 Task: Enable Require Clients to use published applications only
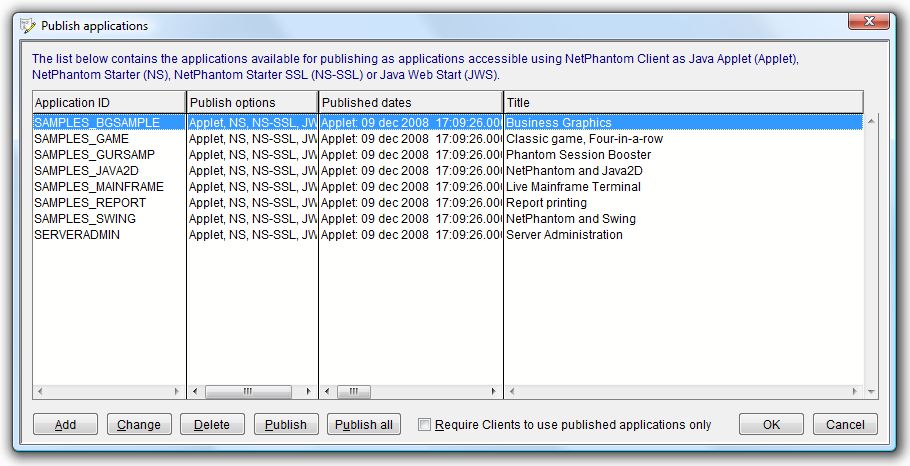(x=425, y=425)
